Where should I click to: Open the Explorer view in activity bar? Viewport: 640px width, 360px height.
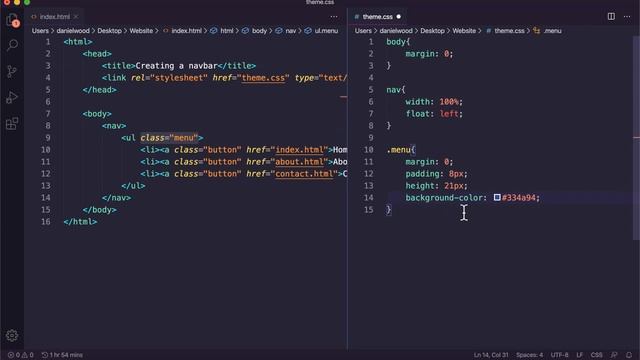click(x=12, y=20)
